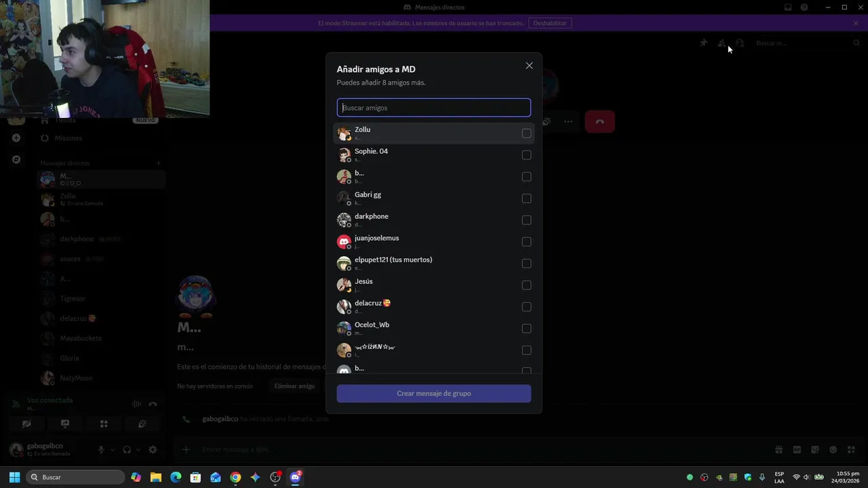Screen dimensions: 868x488
Task: Toggle camera in voice panel
Action: point(26,424)
